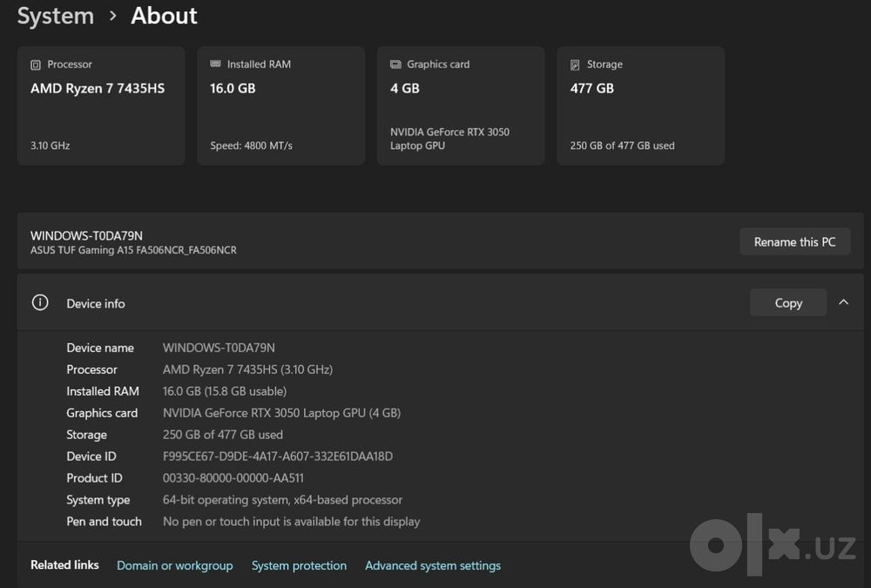Click the 'Device ID' row label

(x=91, y=456)
